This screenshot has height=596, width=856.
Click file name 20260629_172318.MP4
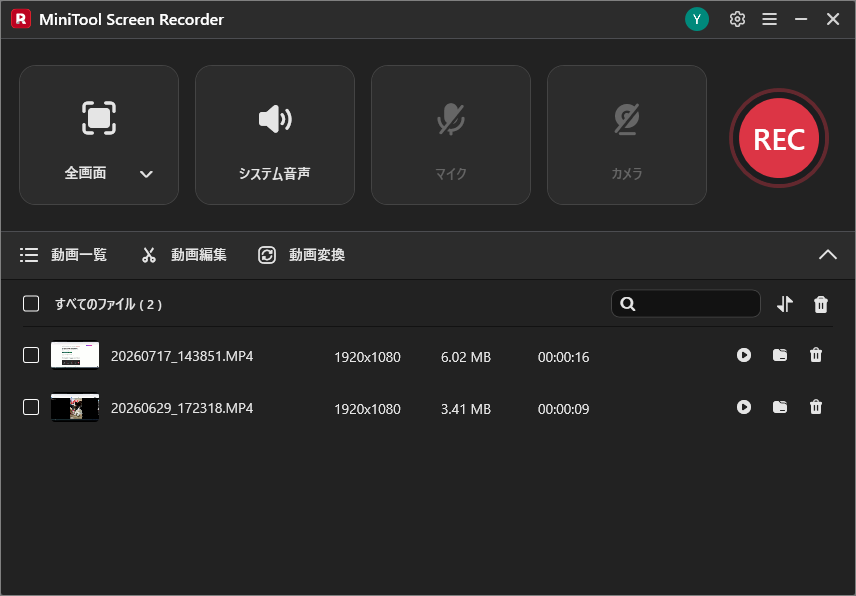(182, 408)
